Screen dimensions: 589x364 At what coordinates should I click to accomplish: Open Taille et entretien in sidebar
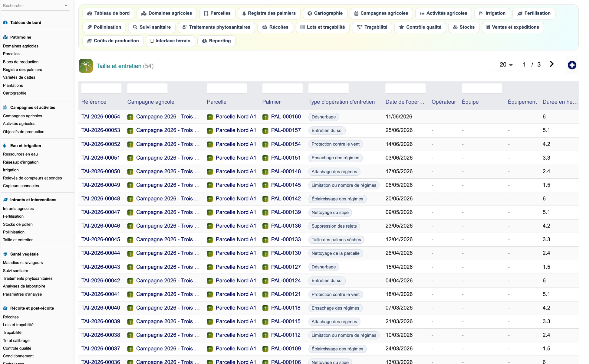[x=18, y=240]
